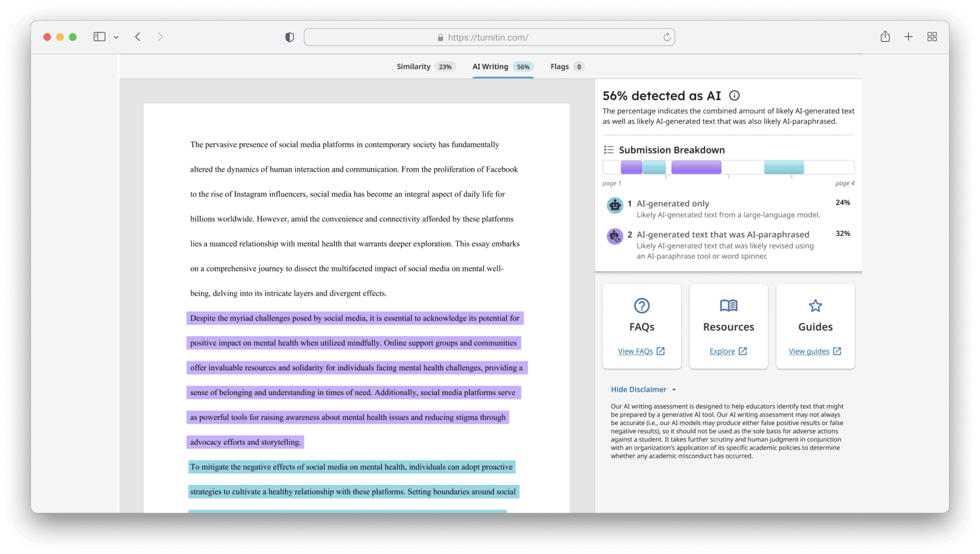This screenshot has width=980, height=554.
Task: Click the AI-paraphrased robot icon
Action: coord(615,236)
